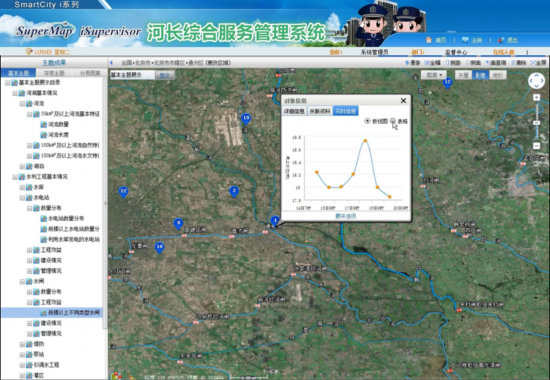Click the map zoom level slider
This screenshot has height=380, width=550.
tap(537, 122)
